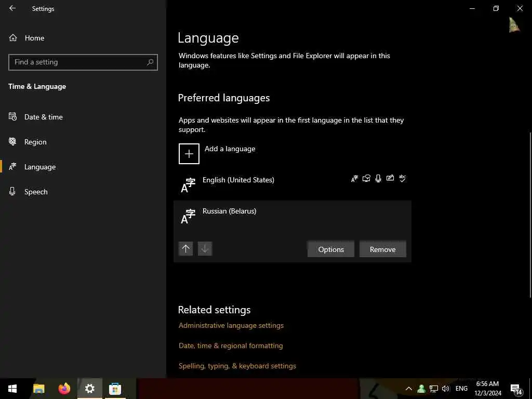Open Spelling, typing, & keyboard settings link
Viewport: 532px width, 399px height.
237,366
